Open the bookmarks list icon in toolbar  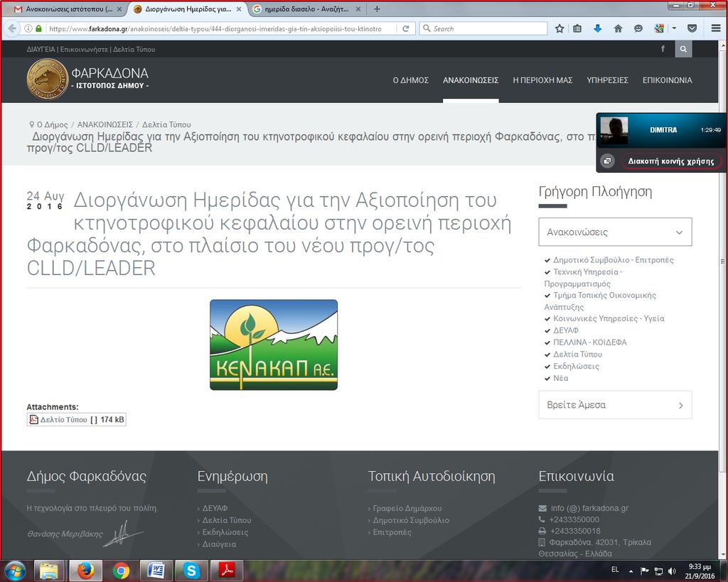pyautogui.click(x=577, y=28)
